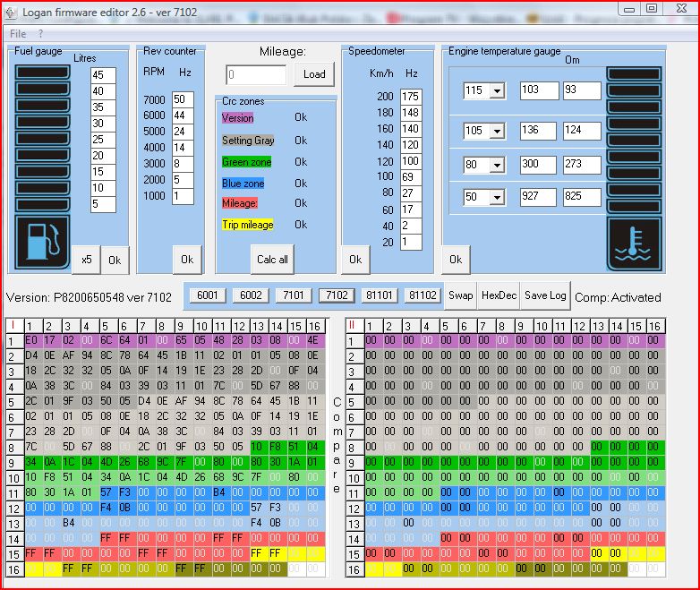
Task: Click the 103 Om resistance field
Action: coord(539,90)
